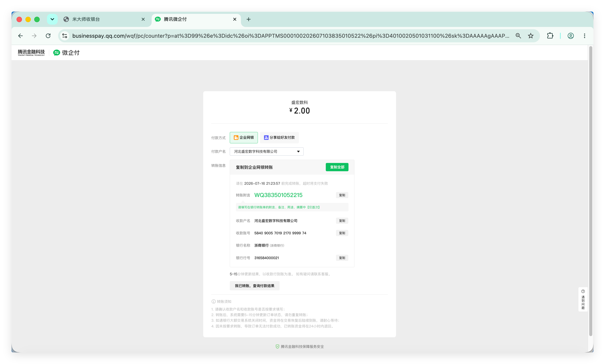Viewport: 605px width, 364px height.
Task: Go back to the previous page
Action: tap(21, 36)
